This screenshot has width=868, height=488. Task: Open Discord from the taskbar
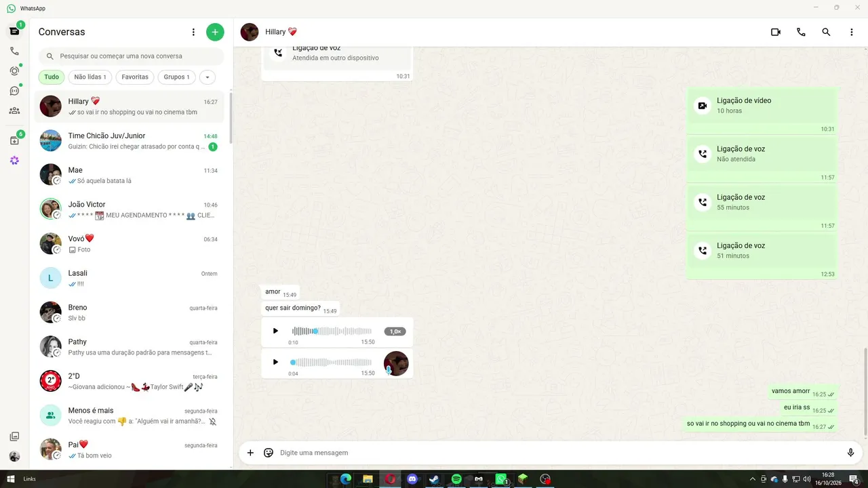[412, 479]
